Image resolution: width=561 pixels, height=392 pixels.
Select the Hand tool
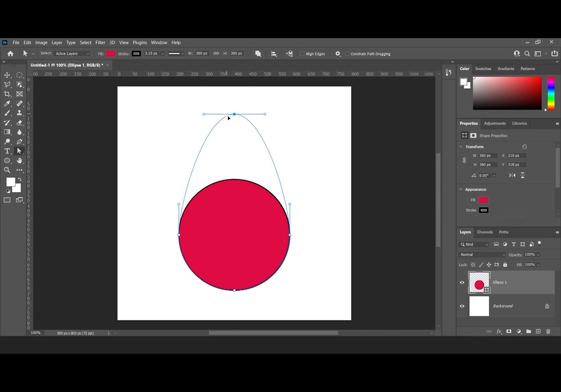19,160
